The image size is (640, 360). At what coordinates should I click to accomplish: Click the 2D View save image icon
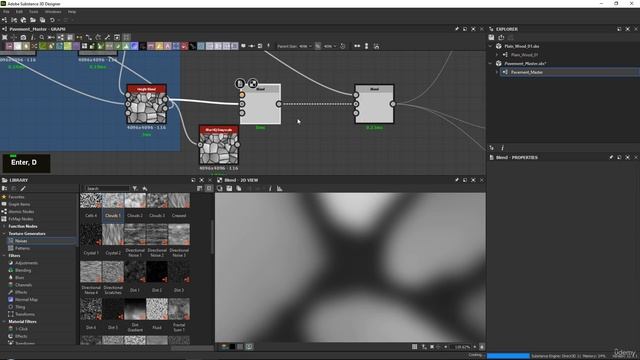click(x=229, y=189)
